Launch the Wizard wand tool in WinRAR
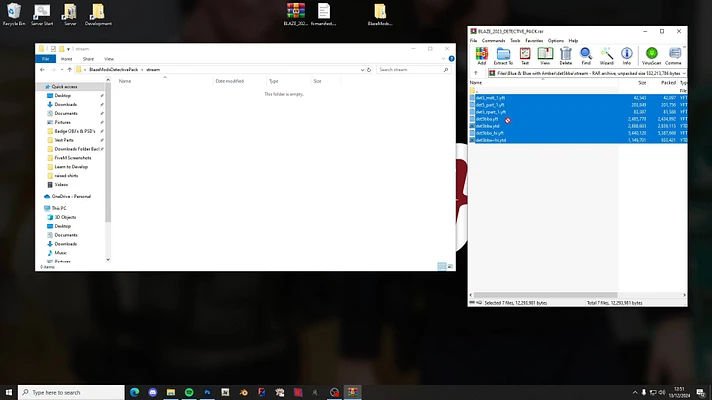The image size is (712, 400). point(606,56)
